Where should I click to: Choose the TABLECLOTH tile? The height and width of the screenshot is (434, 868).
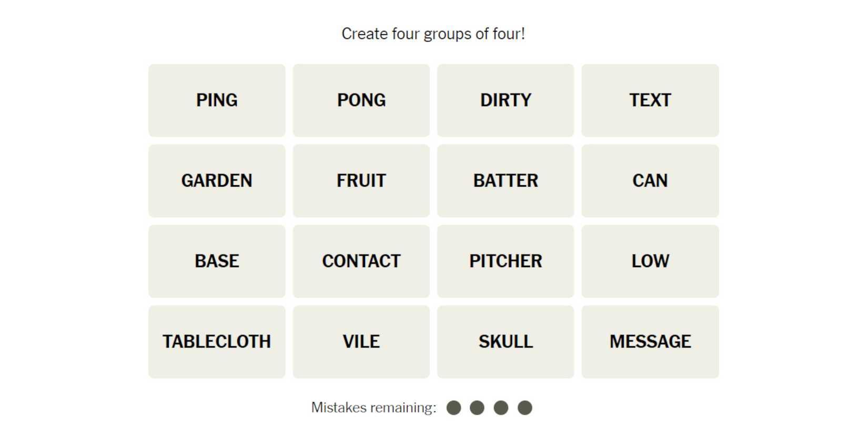point(217,341)
